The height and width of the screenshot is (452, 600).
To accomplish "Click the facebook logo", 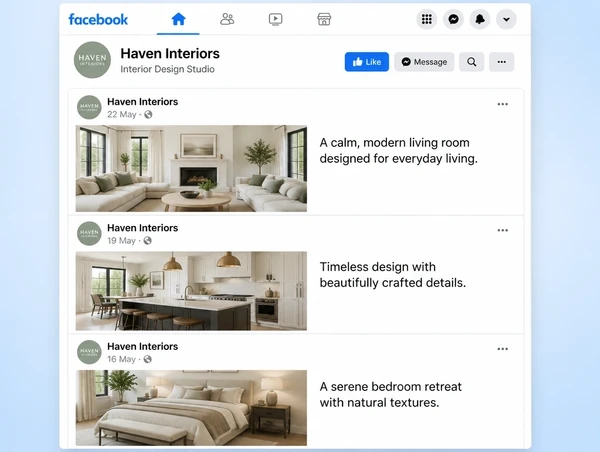I will click(x=98, y=20).
